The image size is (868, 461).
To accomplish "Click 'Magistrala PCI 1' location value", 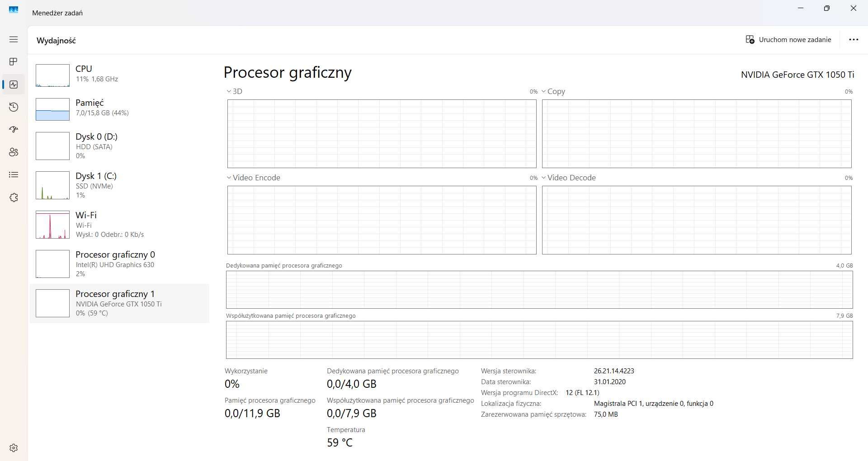I will [x=654, y=403].
